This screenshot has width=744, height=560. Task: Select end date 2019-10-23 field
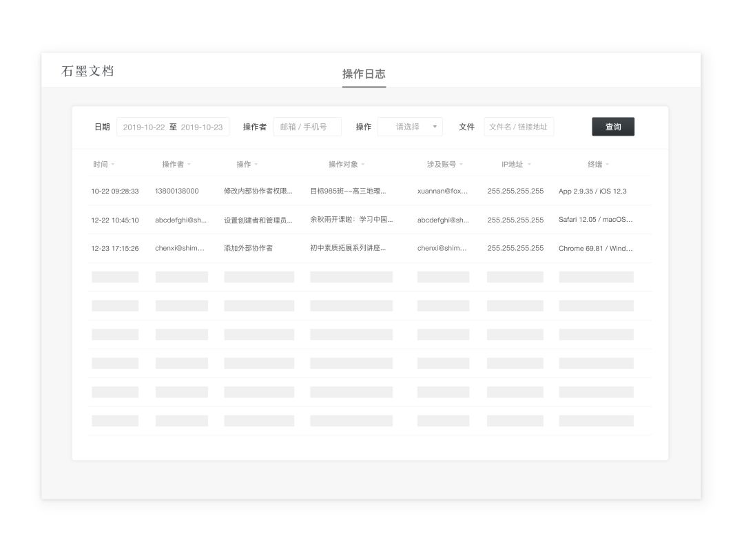(x=202, y=127)
